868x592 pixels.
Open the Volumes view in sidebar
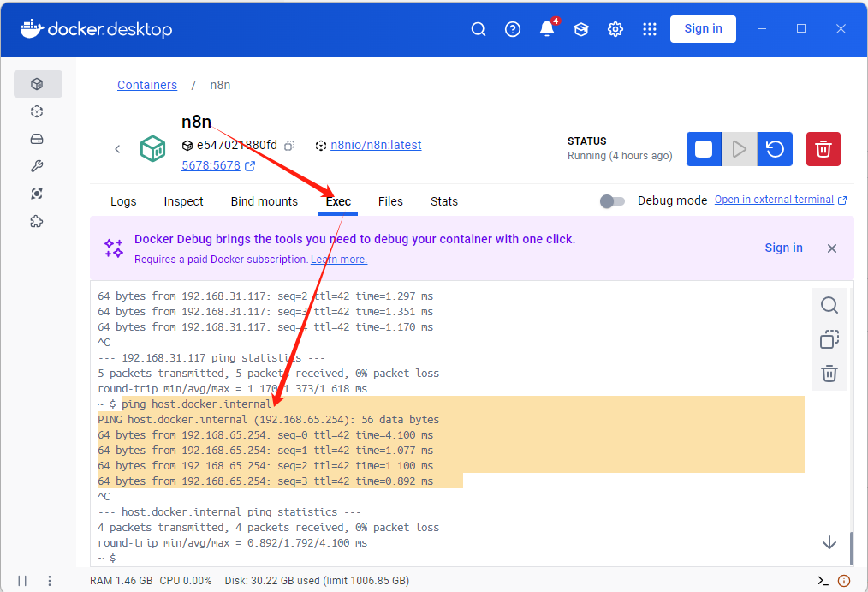[37, 139]
